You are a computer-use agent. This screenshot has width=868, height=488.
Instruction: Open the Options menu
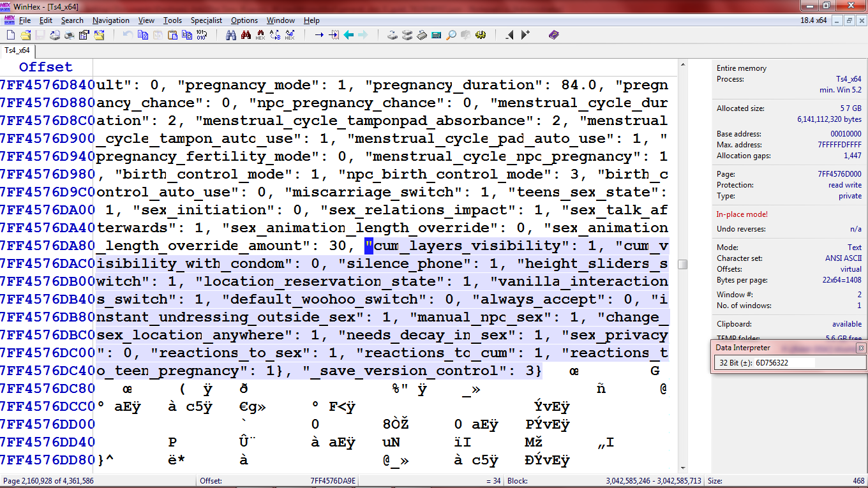(x=244, y=20)
